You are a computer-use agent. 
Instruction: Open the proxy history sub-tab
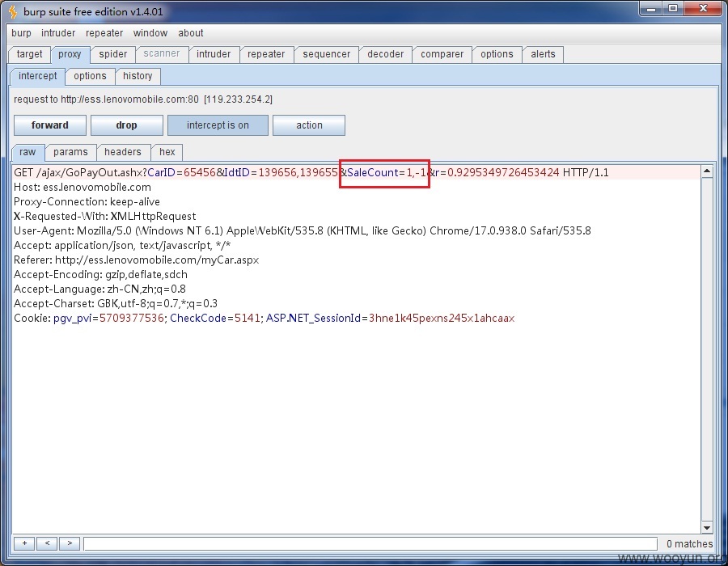(138, 76)
